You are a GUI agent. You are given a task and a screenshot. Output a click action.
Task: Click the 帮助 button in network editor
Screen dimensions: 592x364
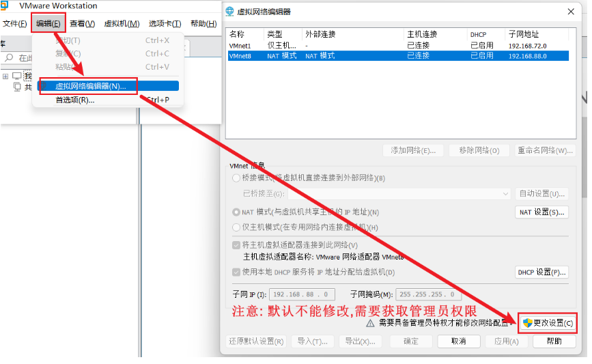click(554, 341)
